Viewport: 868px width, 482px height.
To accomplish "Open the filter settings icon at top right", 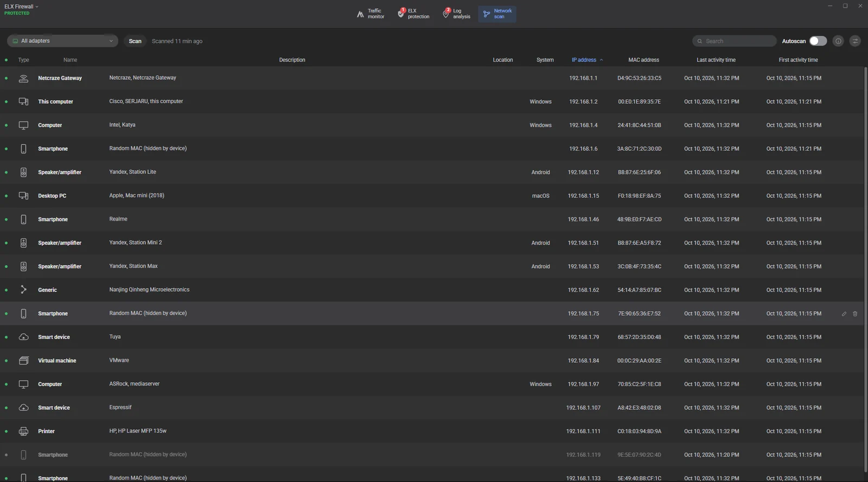I will (855, 41).
